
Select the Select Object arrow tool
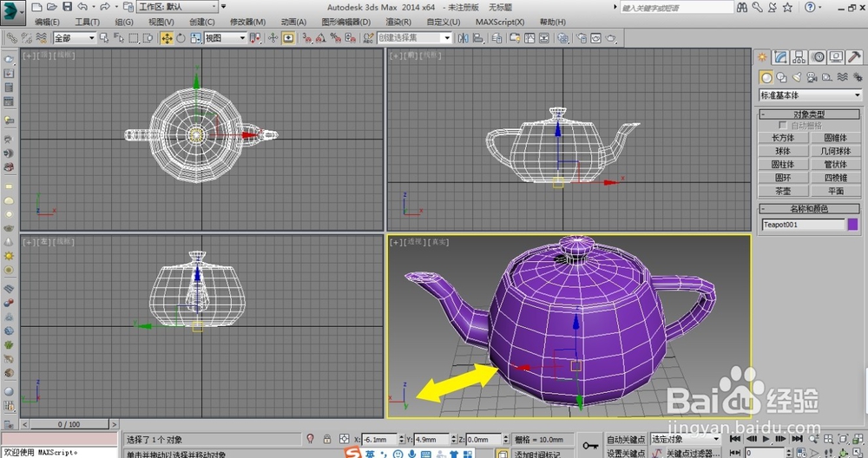point(104,38)
